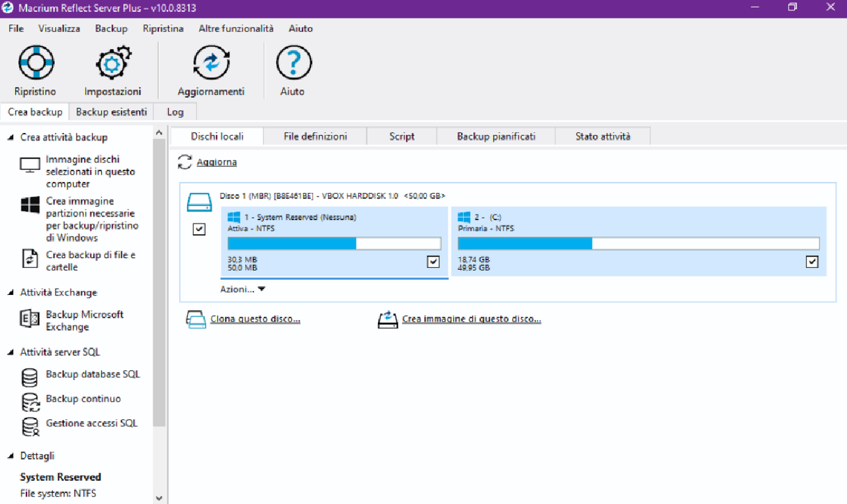
Task: Click the Gestione accessi SQL database icon
Action: pos(30,427)
